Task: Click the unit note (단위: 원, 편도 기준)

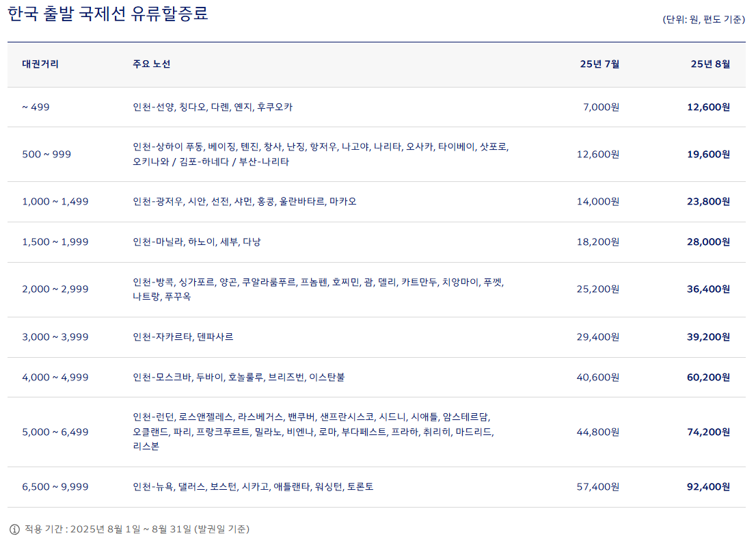Action: tap(703, 19)
